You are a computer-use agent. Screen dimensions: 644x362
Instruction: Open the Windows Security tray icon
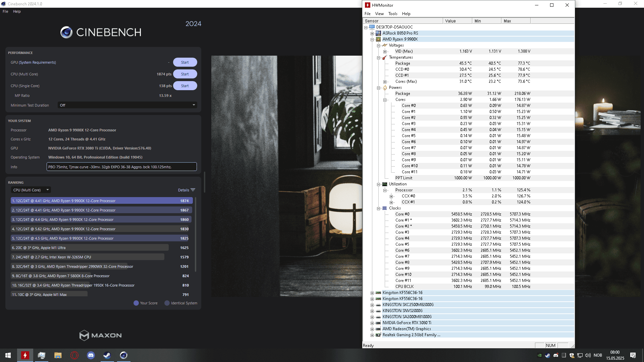pyautogui.click(x=572, y=355)
